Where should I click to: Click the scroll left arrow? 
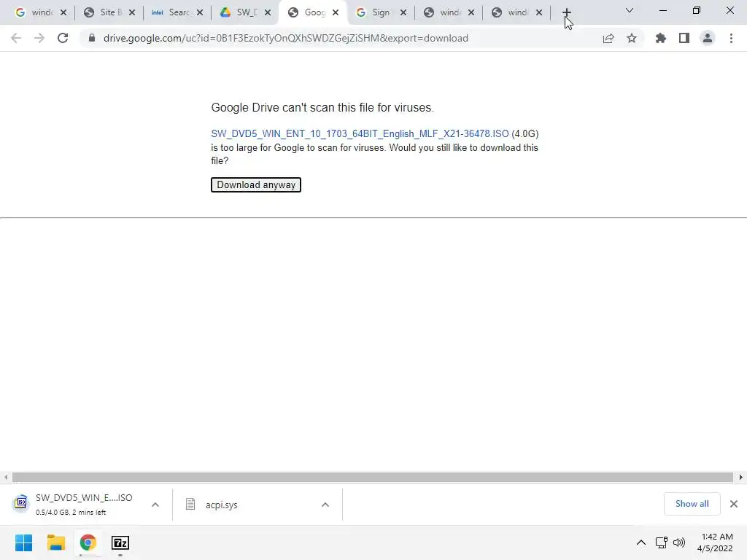[5, 477]
